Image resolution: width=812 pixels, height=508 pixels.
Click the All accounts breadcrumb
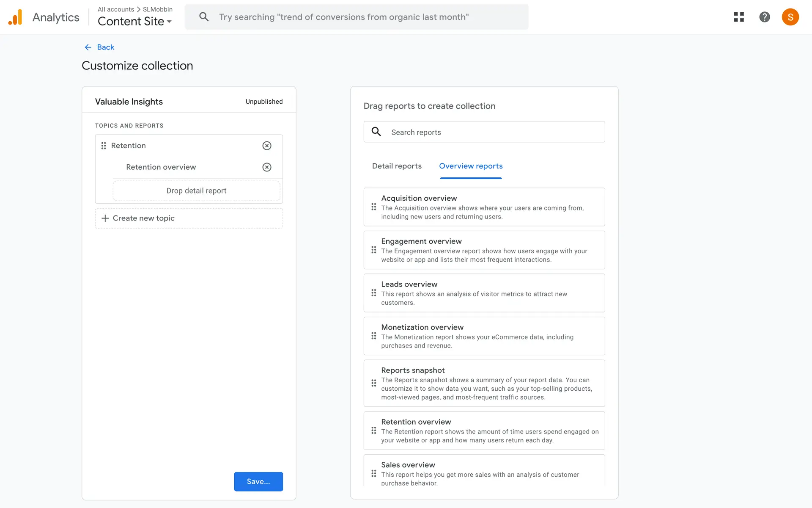[115, 9]
